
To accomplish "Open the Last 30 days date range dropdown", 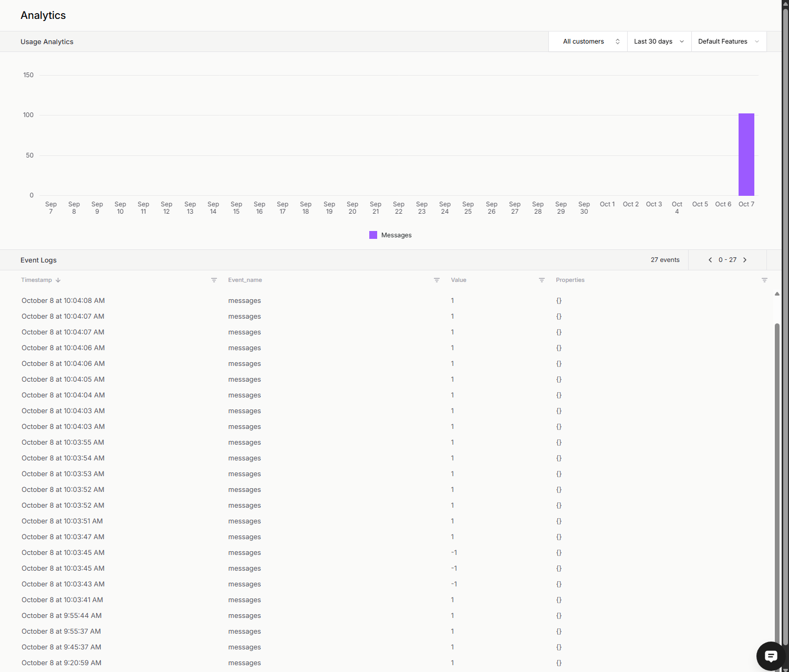I will (659, 41).
